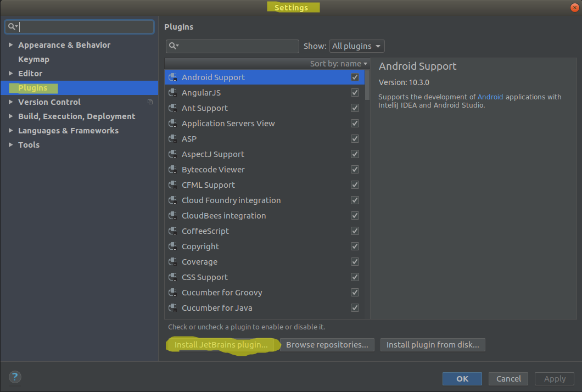Toggle the CoffeeScript plugin checkbox
582x392 pixels.
355,231
